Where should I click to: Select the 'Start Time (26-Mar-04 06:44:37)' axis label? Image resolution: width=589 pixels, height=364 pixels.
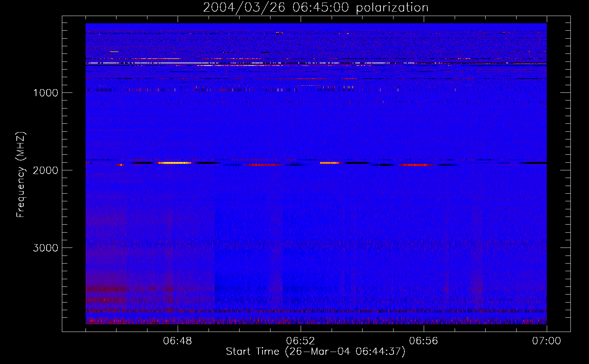(x=316, y=352)
